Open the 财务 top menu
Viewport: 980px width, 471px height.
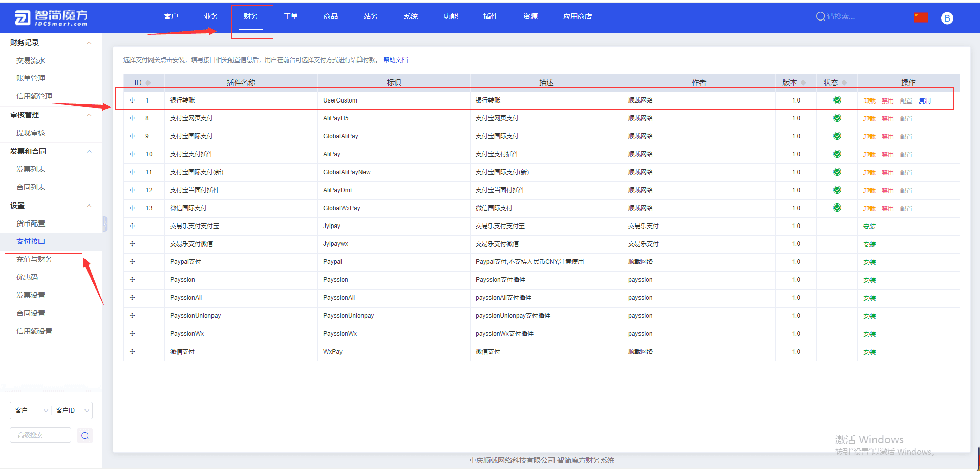(251, 17)
